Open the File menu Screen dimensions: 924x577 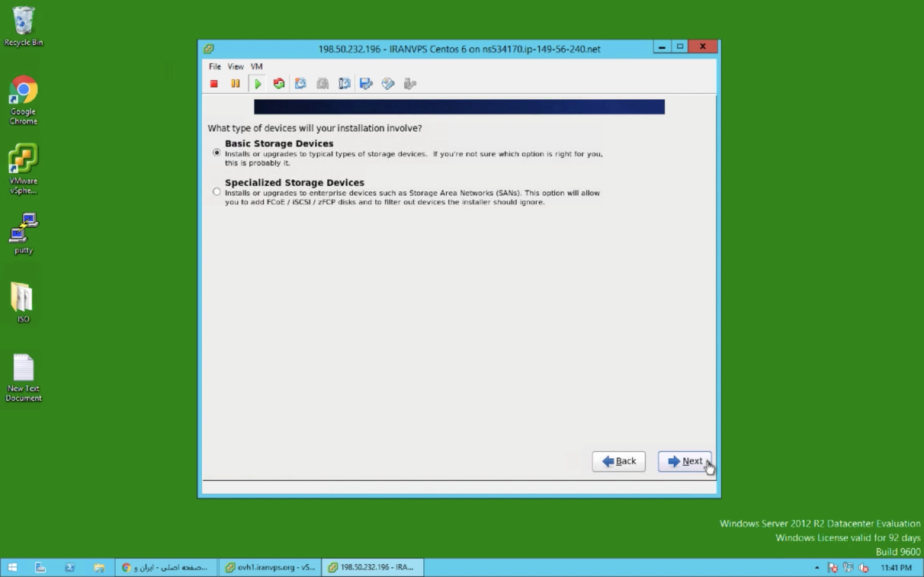[x=215, y=66]
